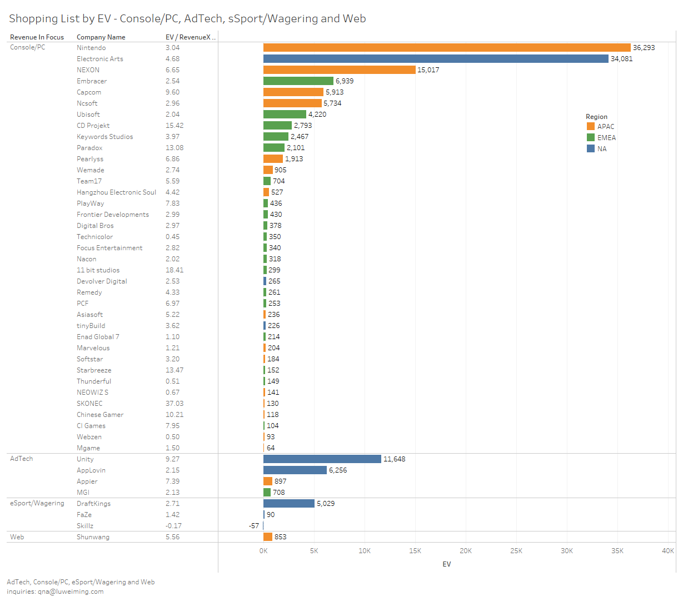The width and height of the screenshot is (683, 616).
Task: Select the 'eSport/Wagering' category label
Action: (37, 503)
